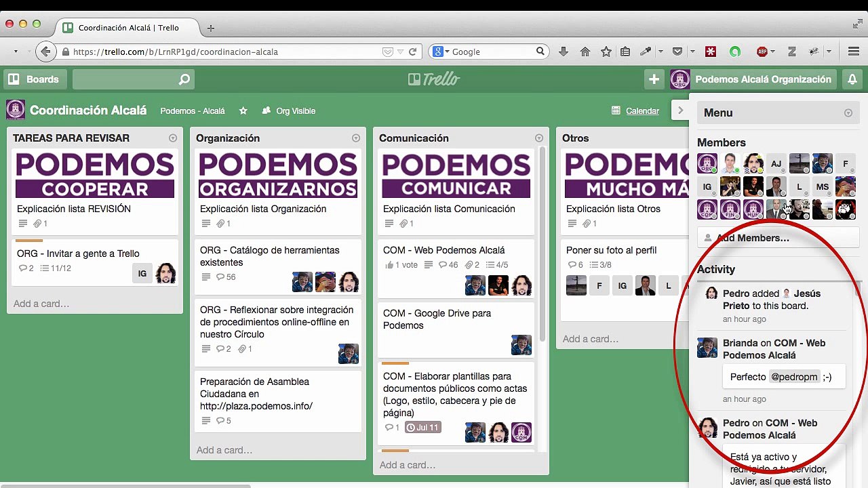Open the Menu dropdown circle icon
Screen dimensions: 868x488
[x=848, y=113]
